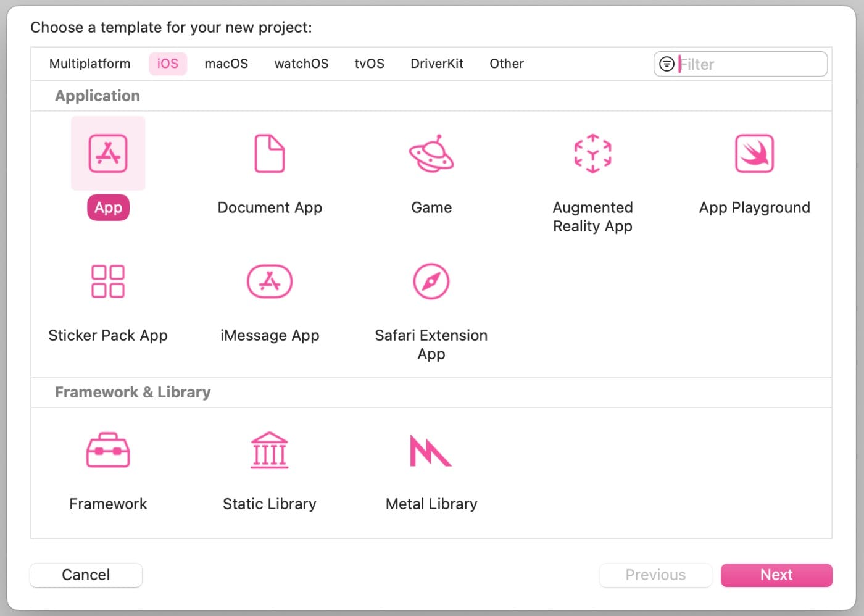
Task: Click the Next button
Action: coord(776,575)
